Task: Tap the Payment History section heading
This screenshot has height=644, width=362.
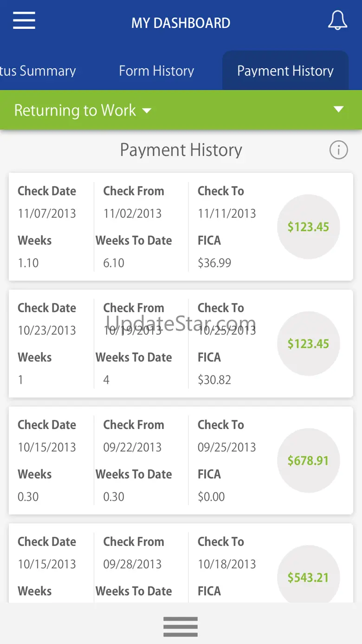Action: 181,150
